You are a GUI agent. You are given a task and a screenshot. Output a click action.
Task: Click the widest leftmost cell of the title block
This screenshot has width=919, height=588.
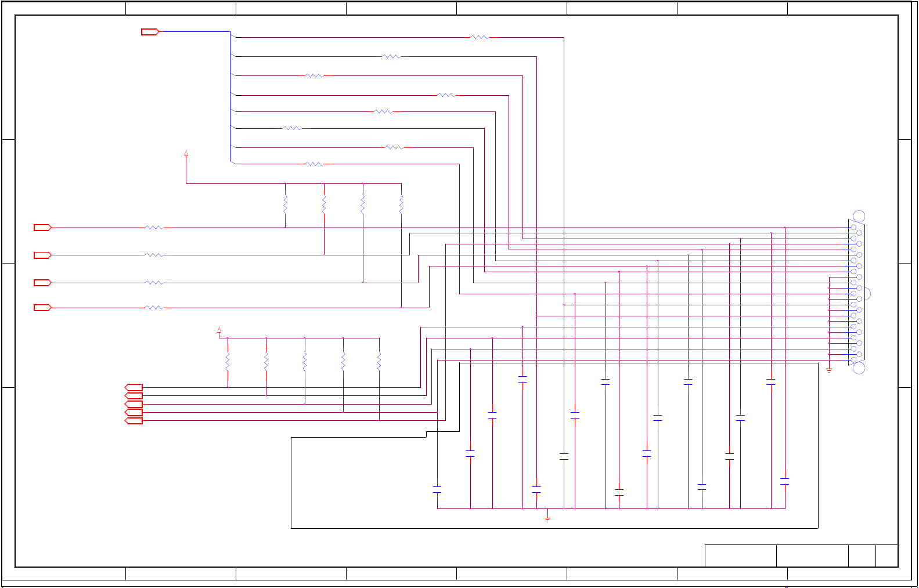click(741, 556)
